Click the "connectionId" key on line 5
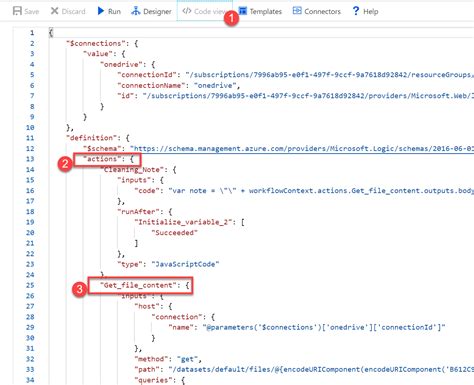 [x=147, y=75]
